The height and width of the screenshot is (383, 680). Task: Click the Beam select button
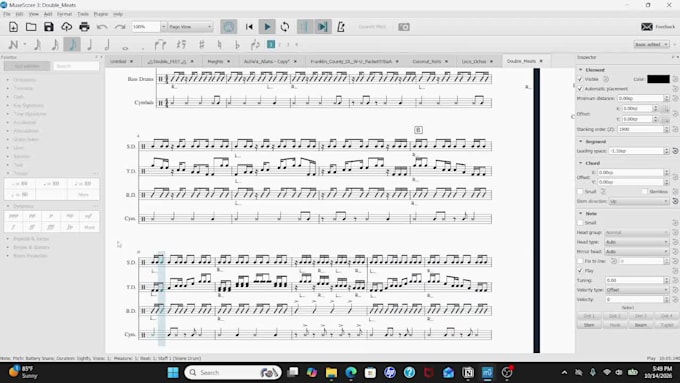(x=641, y=325)
